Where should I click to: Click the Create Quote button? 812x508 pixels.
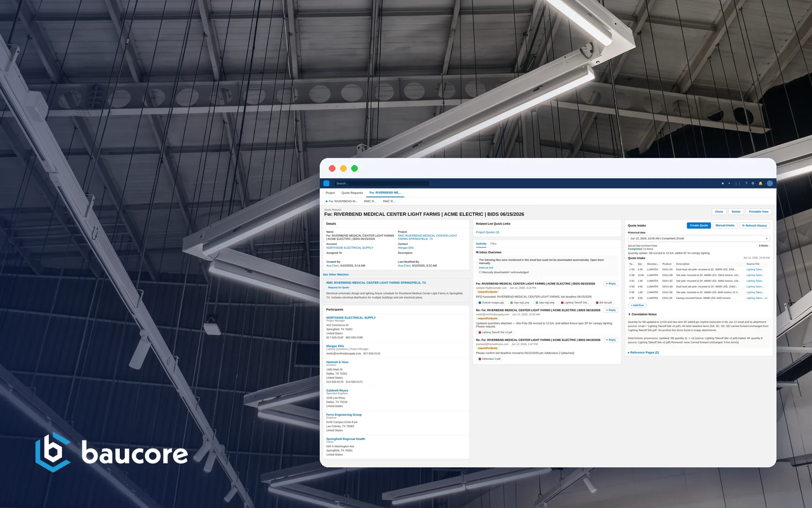tap(699, 226)
